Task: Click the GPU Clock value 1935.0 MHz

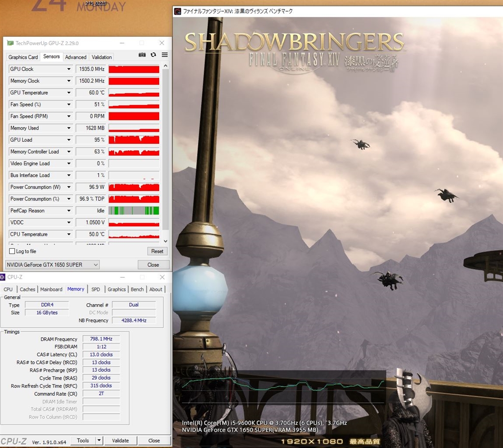Action: pyautogui.click(x=91, y=69)
